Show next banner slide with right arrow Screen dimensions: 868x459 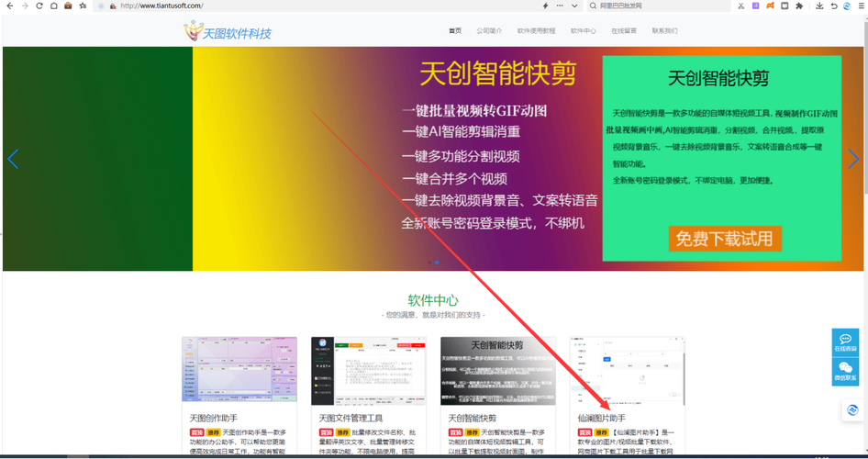(853, 159)
